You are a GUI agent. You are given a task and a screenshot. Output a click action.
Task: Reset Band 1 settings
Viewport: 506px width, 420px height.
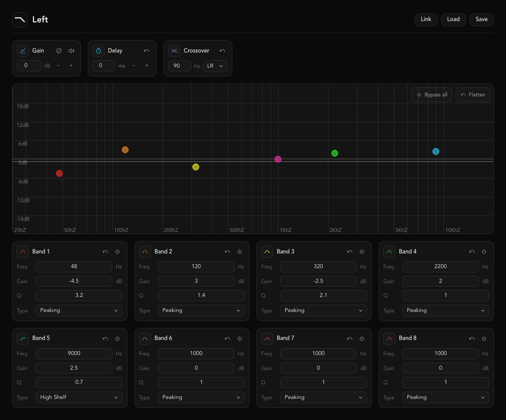click(x=105, y=251)
